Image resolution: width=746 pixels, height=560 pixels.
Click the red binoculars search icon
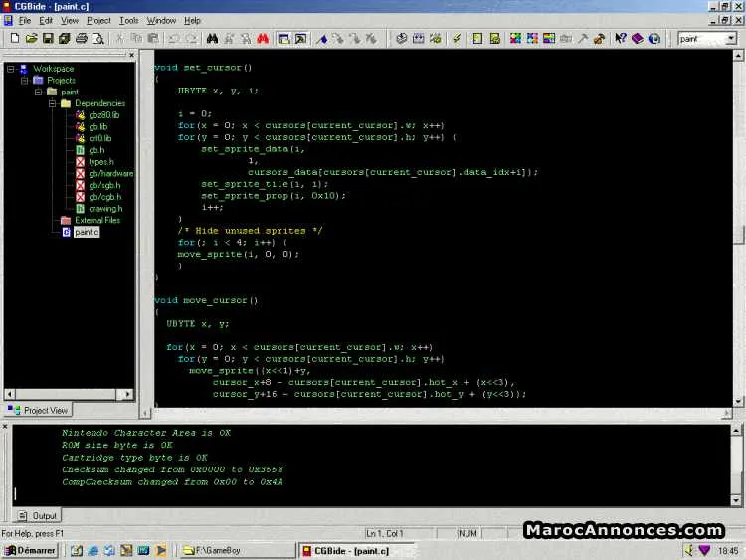coord(263,39)
